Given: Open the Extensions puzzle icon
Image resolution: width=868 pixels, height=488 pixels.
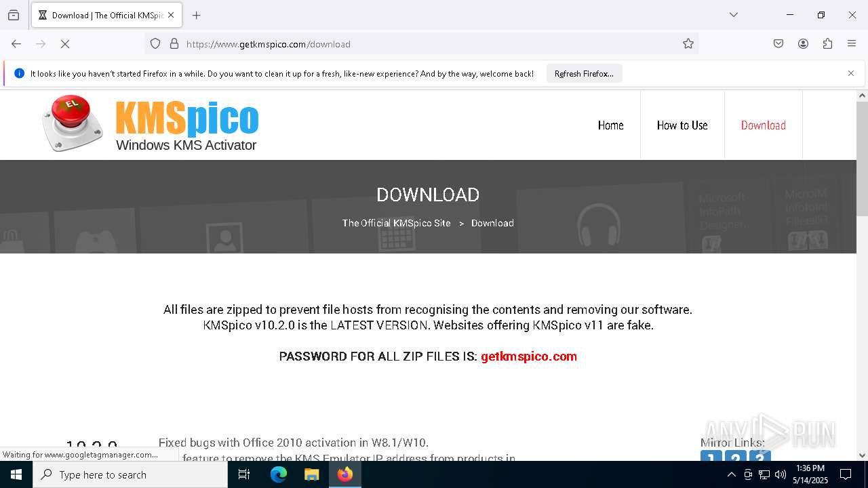Looking at the screenshot, I should pos(827,44).
